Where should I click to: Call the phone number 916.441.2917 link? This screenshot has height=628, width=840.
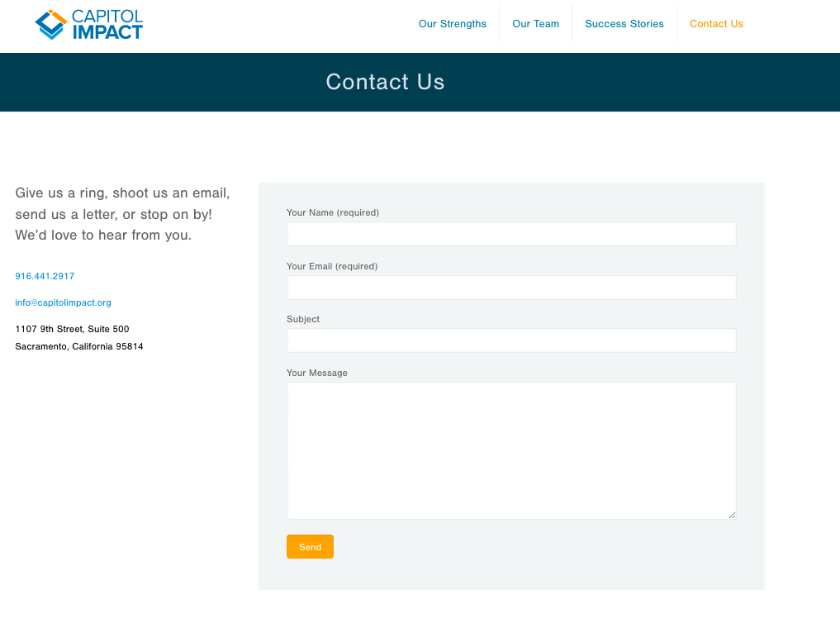(x=45, y=276)
